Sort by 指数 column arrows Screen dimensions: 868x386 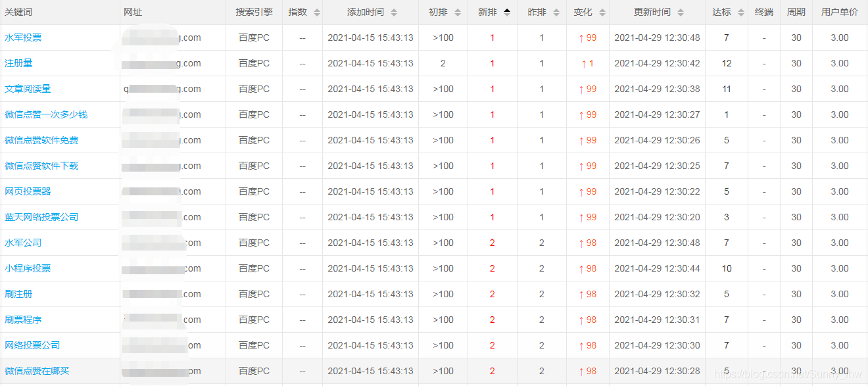[x=317, y=12]
